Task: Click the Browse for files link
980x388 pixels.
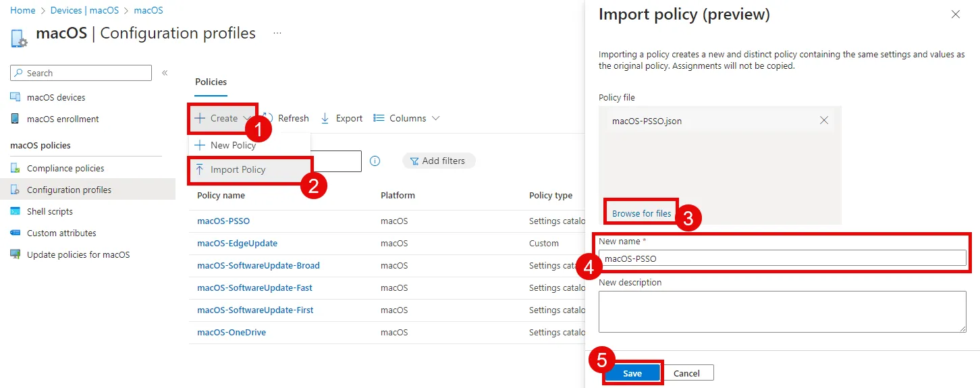Action: 641,213
